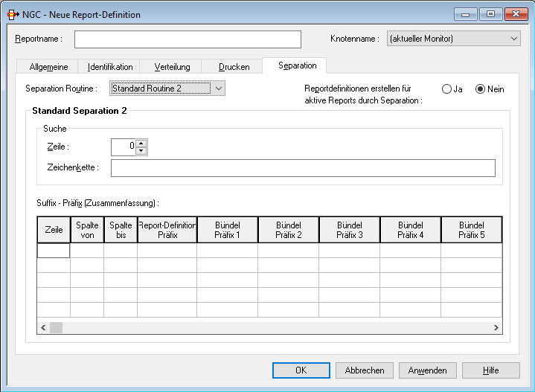The image size is (535, 392).
Task: Focus the Reportname text field
Action: 188,39
